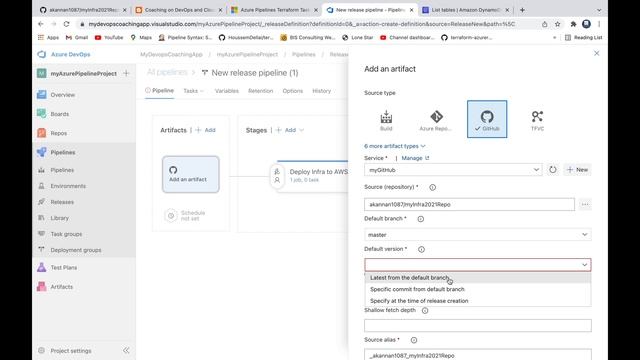Refresh the service connection list
The width and height of the screenshot is (640, 360).
pos(552,169)
